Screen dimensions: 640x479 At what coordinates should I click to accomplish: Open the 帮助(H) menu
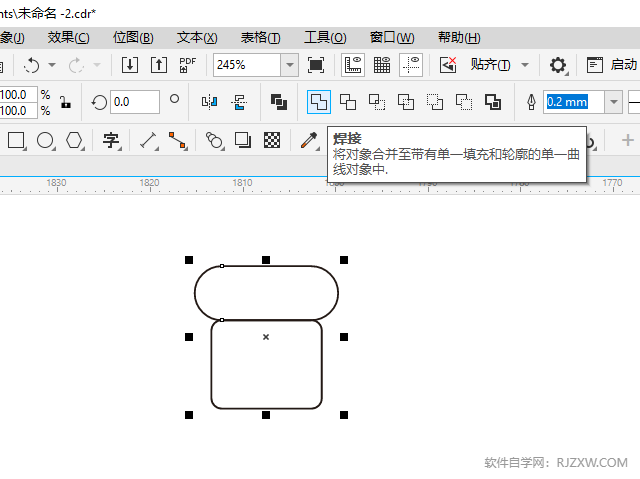459,38
